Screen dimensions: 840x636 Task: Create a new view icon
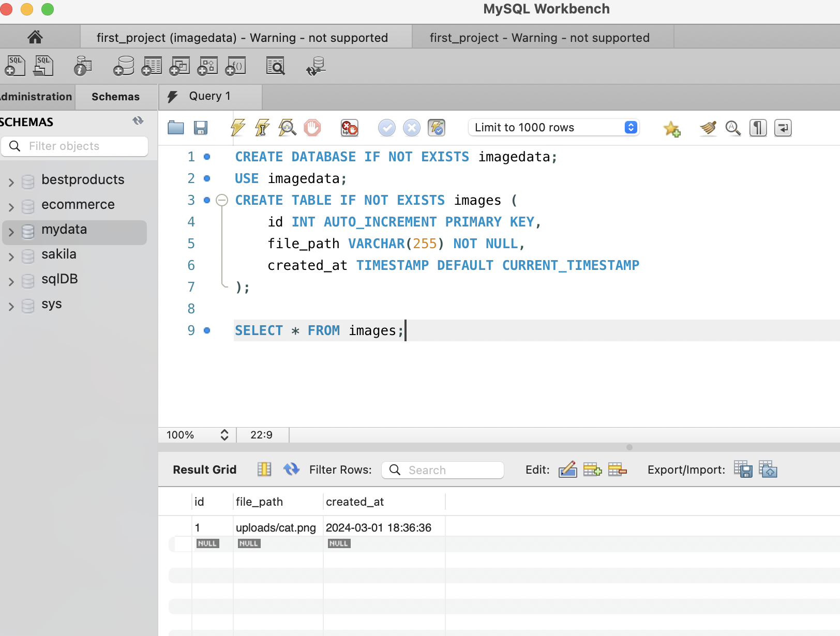(x=179, y=66)
